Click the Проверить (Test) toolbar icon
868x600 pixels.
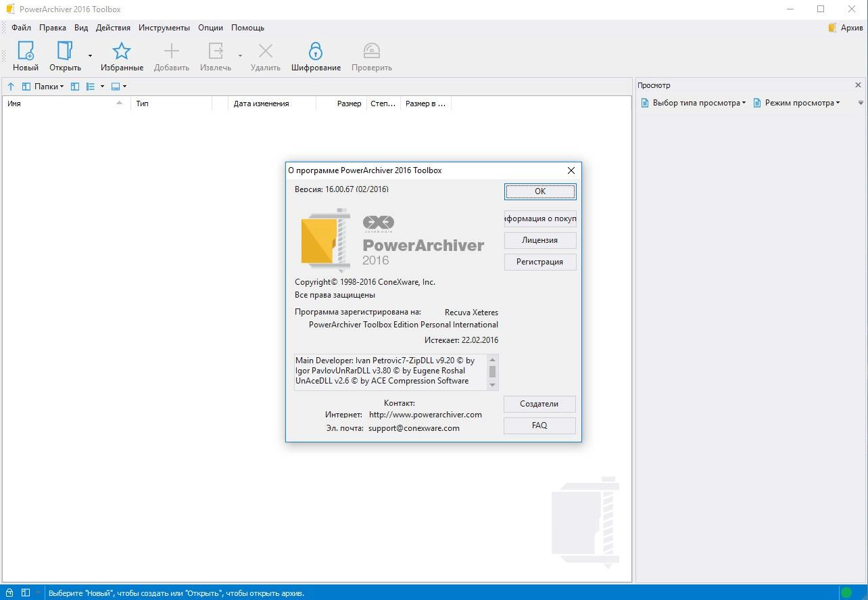click(x=372, y=51)
